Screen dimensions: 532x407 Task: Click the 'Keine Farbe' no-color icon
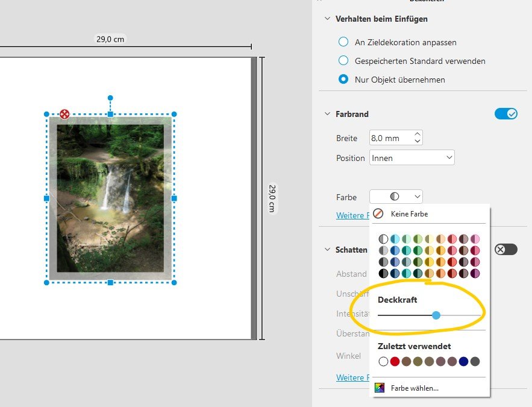pos(378,213)
